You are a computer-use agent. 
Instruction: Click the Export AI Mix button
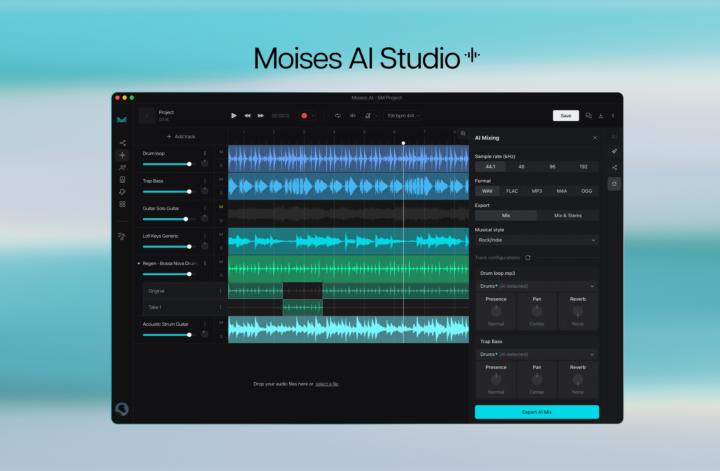[537, 412]
